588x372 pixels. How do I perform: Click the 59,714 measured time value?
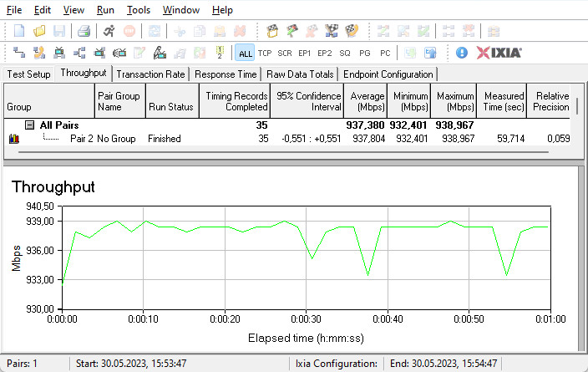[511, 139]
